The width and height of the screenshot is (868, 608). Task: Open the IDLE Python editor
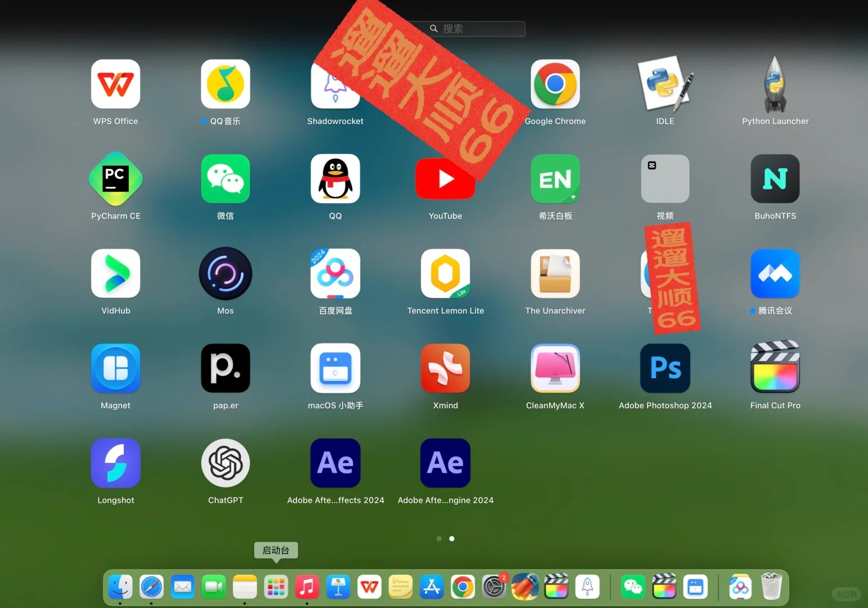point(665,84)
